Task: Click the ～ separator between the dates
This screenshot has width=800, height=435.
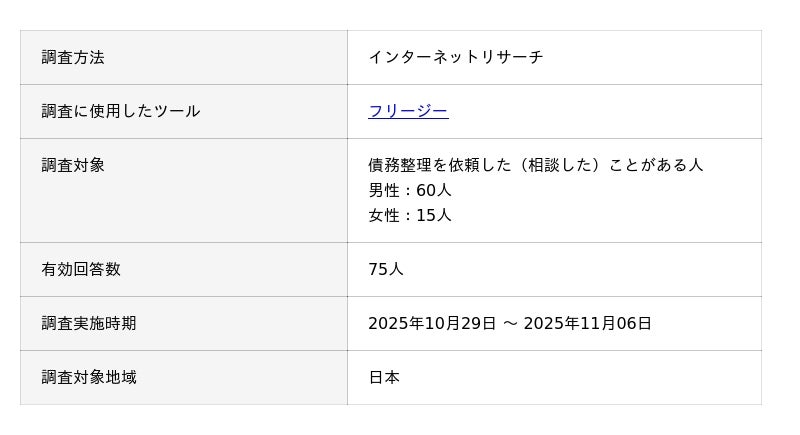Action: (x=510, y=323)
